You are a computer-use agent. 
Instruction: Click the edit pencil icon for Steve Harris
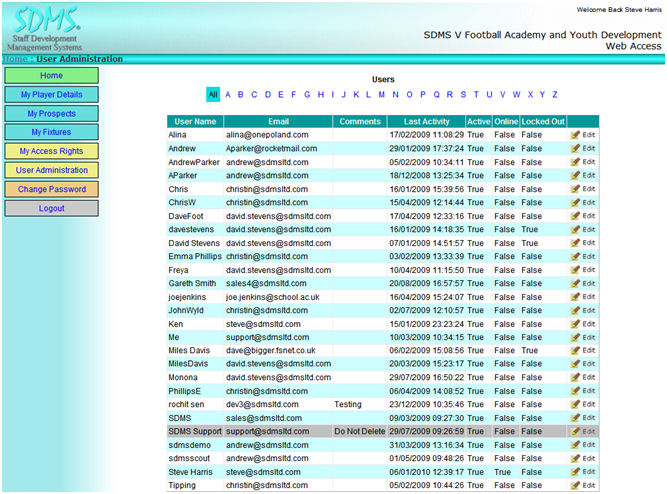575,472
